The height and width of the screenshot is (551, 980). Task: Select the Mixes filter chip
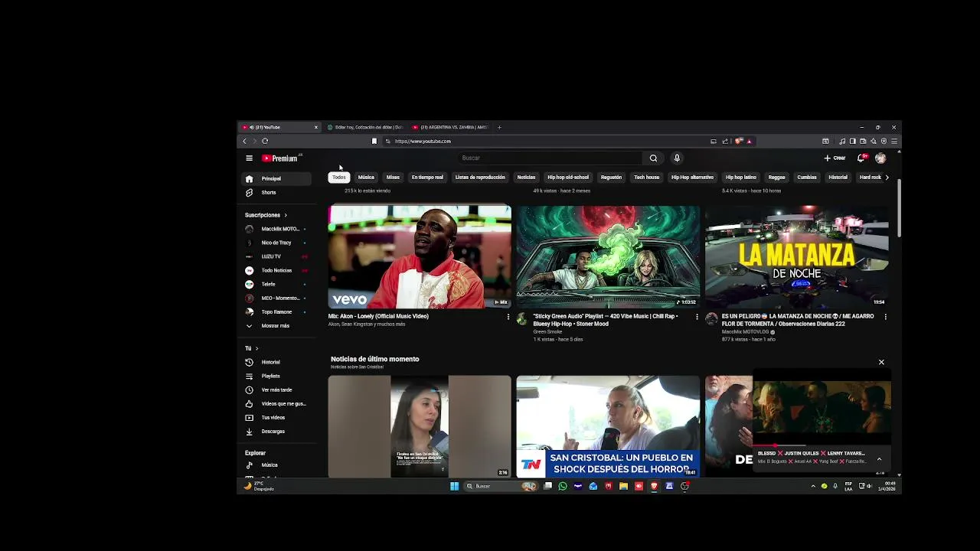point(393,178)
